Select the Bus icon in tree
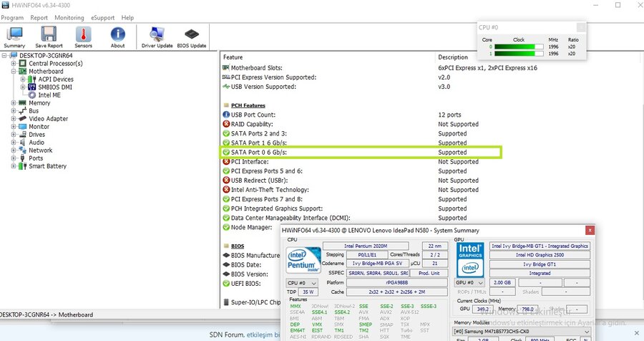 (23, 110)
